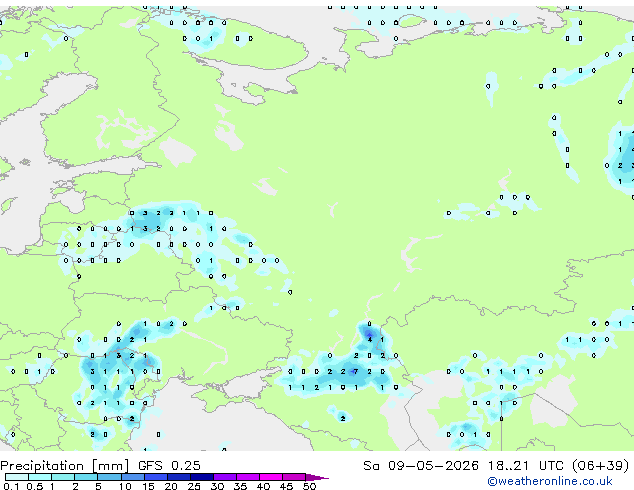Pick the 30–35 mm purple legend swatch
The height and width of the screenshot is (490, 634).
coord(225,477)
